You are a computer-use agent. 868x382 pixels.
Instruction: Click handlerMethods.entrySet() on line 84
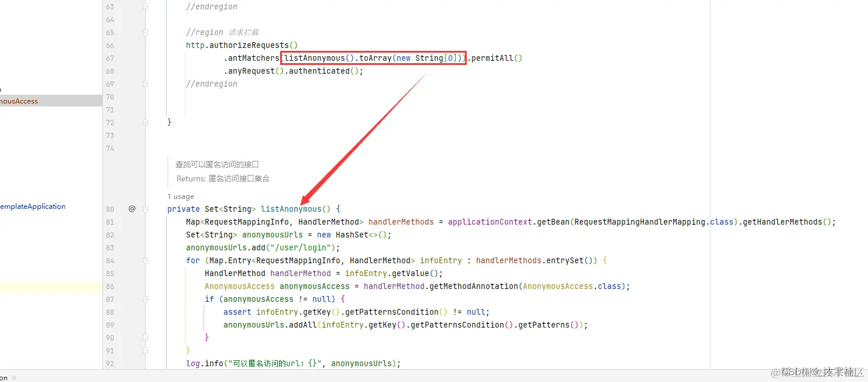coord(536,260)
